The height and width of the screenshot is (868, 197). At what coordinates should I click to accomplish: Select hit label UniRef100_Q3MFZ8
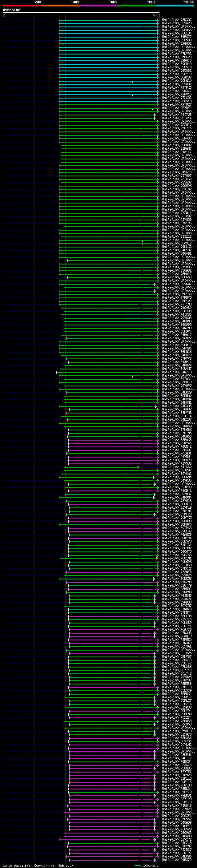tap(176, 515)
